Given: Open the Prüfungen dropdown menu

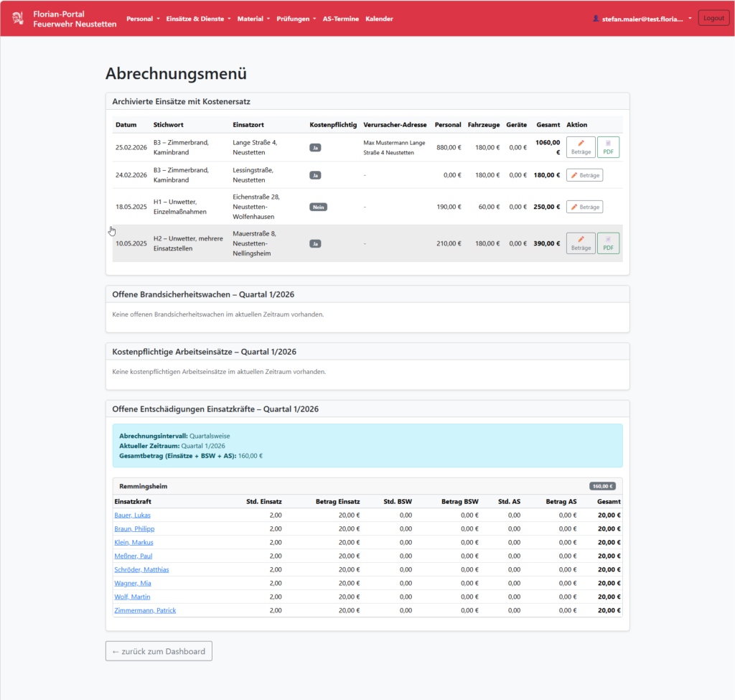Looking at the screenshot, I should pos(296,19).
